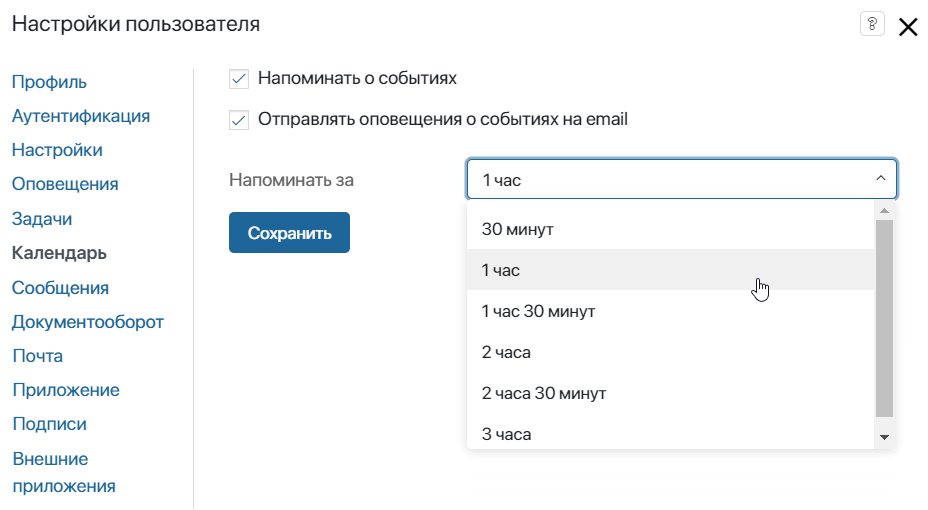The width and height of the screenshot is (928, 510).
Task: Close the user settings dialog
Action: [908, 27]
